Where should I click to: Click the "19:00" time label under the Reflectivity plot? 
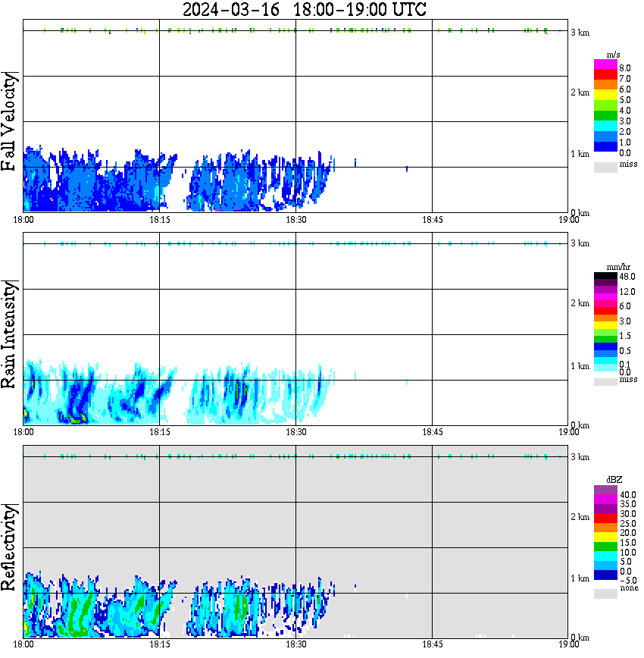[x=569, y=644]
